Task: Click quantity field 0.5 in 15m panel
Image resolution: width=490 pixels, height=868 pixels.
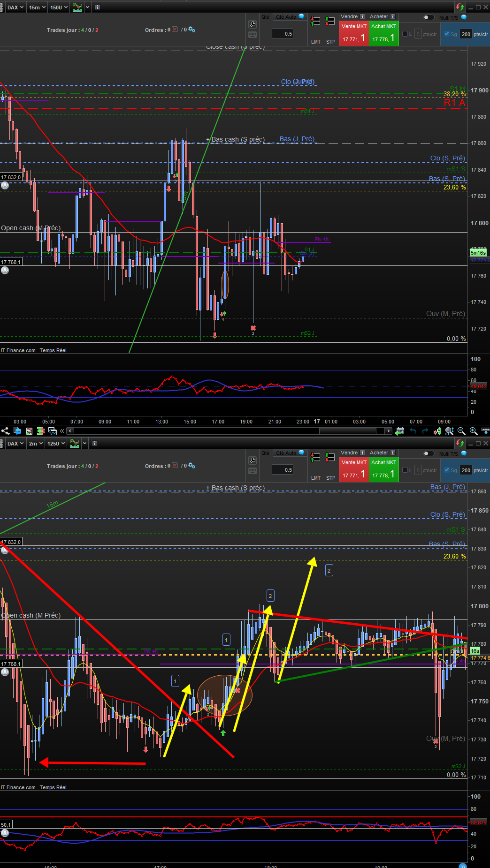Action: pyautogui.click(x=283, y=34)
